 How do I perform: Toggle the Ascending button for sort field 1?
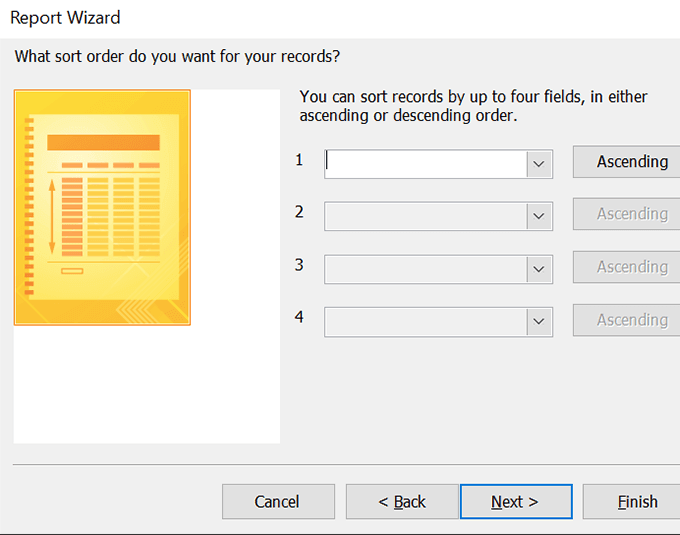click(x=627, y=162)
